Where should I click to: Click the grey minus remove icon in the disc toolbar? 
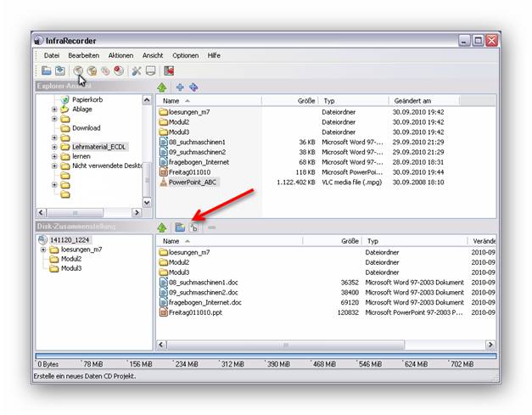(x=212, y=227)
